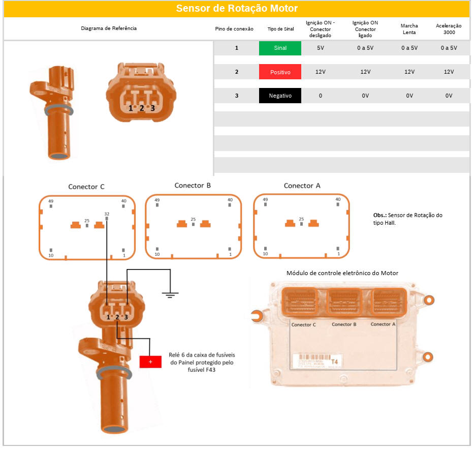The height and width of the screenshot is (449, 476).
Task: Click the Relé 6 fuse box description text
Action: tap(202, 363)
